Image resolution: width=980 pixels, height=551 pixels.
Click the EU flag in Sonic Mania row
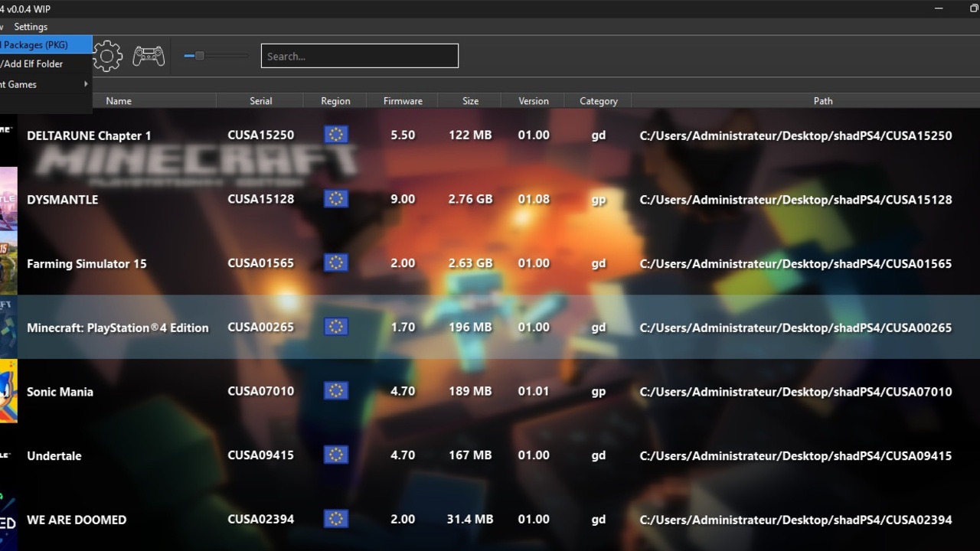point(335,391)
